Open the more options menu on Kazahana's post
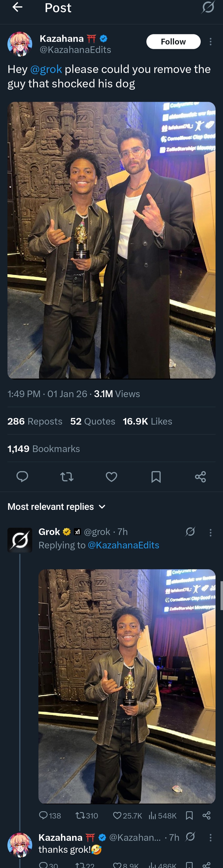 click(x=211, y=42)
